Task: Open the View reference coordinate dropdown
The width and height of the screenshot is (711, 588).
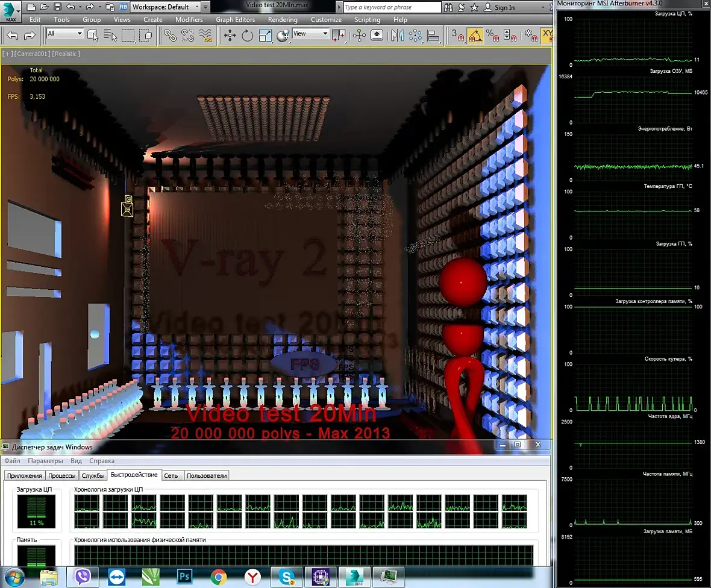Action: tap(310, 34)
